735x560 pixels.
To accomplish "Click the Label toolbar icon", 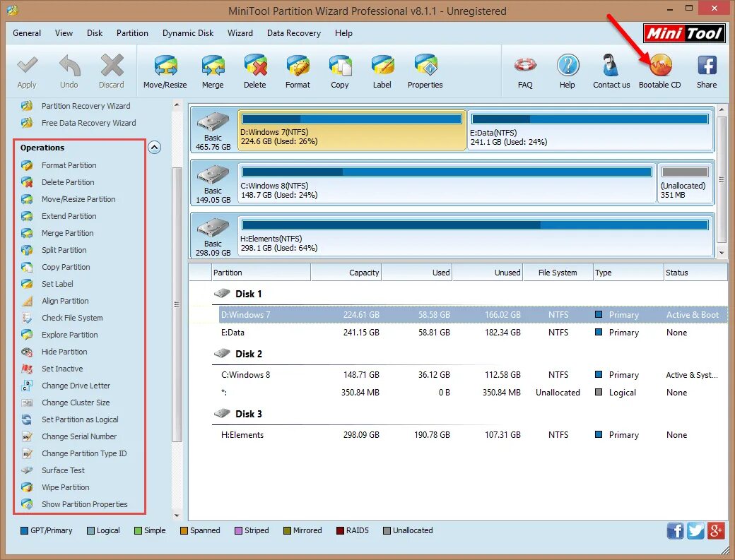I will coord(382,66).
